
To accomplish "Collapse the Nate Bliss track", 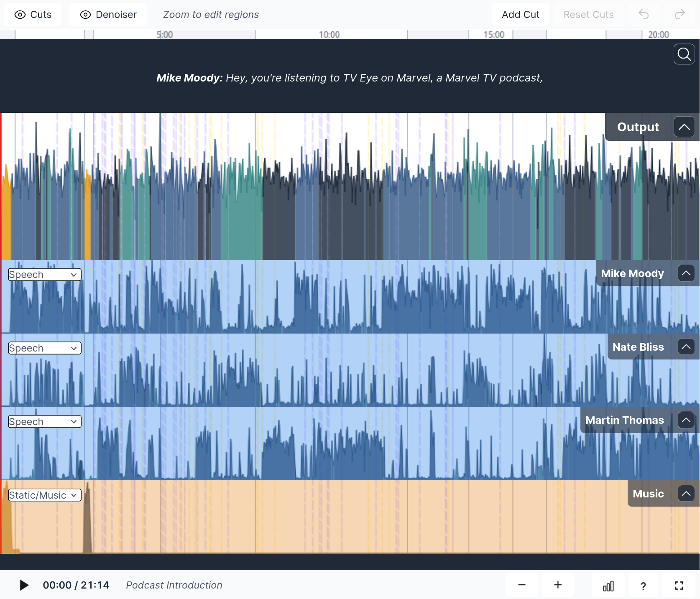I will point(686,347).
